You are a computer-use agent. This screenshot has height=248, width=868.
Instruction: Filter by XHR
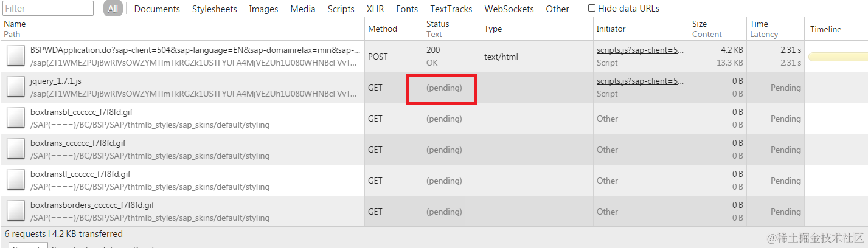pos(375,9)
